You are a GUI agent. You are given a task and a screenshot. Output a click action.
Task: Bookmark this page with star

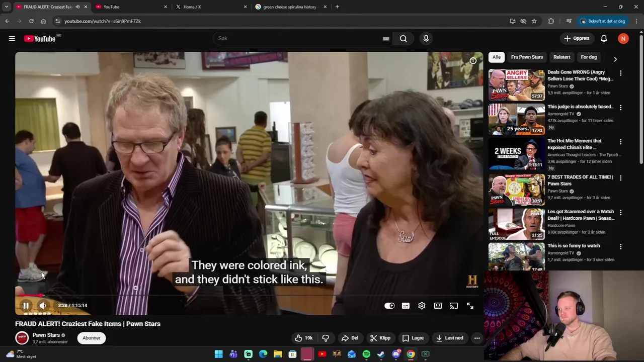534,21
